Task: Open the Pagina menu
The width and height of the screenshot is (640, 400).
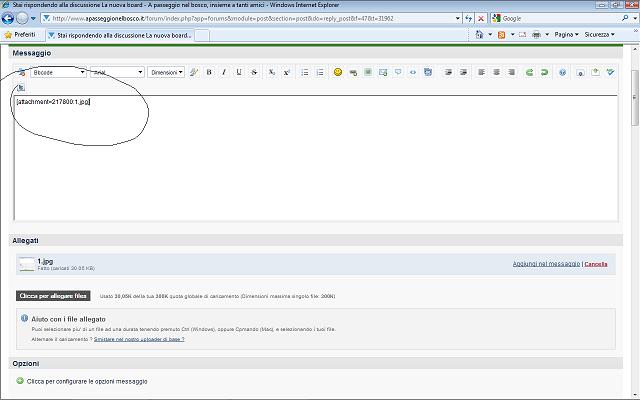Action: pos(566,34)
